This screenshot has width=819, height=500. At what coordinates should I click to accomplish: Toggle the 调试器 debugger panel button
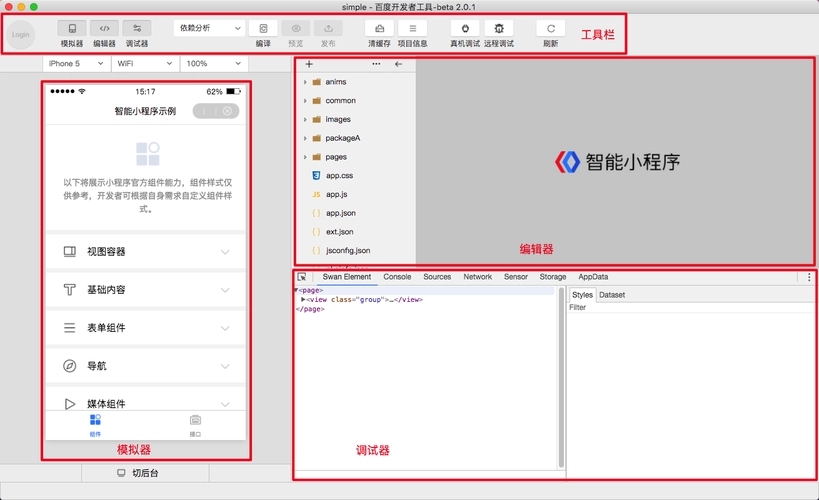(137, 29)
